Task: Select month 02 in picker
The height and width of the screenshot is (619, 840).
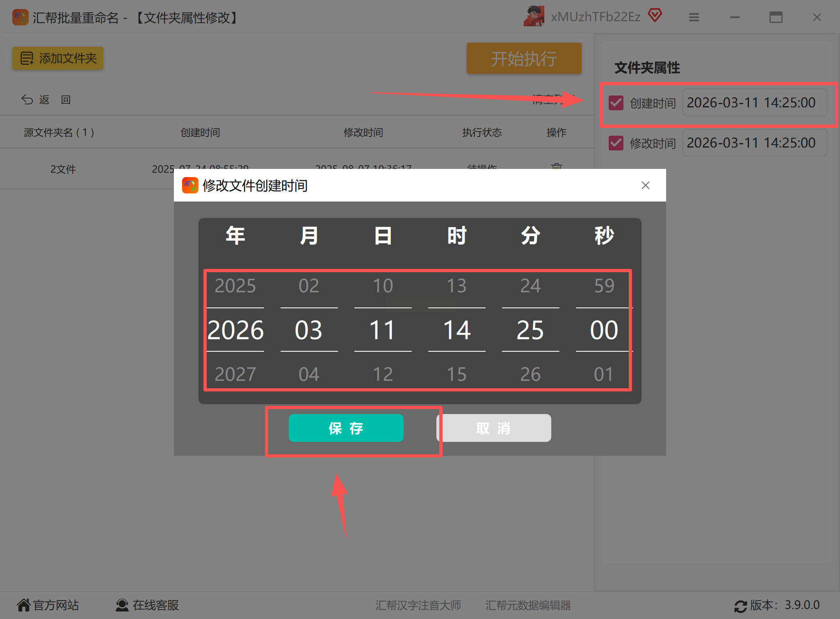Action: (309, 286)
